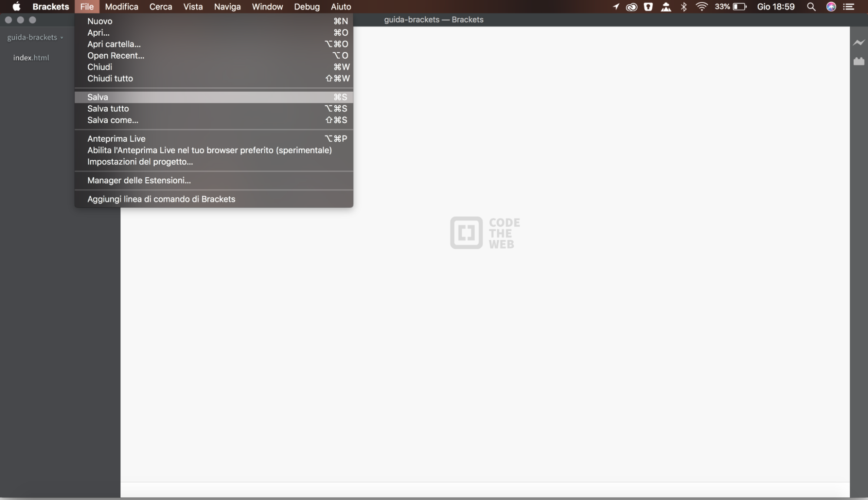Image resolution: width=868 pixels, height=500 pixels.
Task: Click the Bluetooth menu bar icon
Action: tap(684, 7)
